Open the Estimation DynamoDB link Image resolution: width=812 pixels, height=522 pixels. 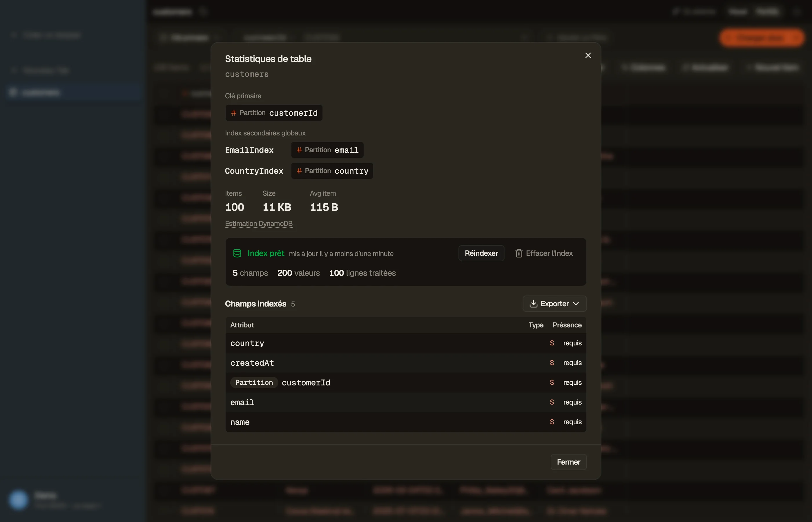(x=259, y=224)
